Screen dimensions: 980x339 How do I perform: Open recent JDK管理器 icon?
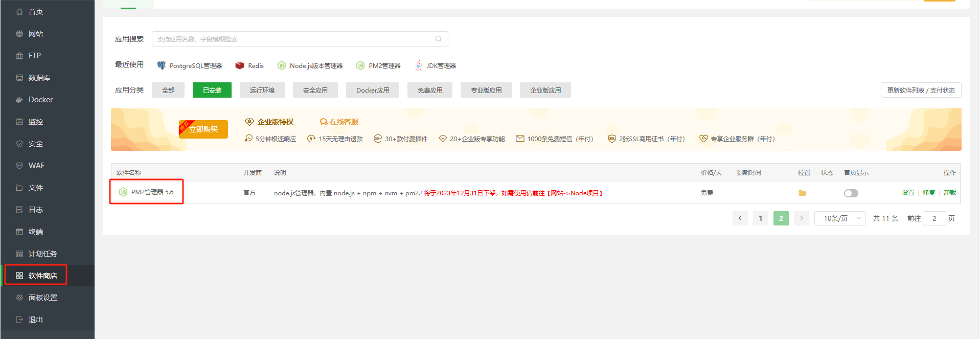click(x=419, y=65)
